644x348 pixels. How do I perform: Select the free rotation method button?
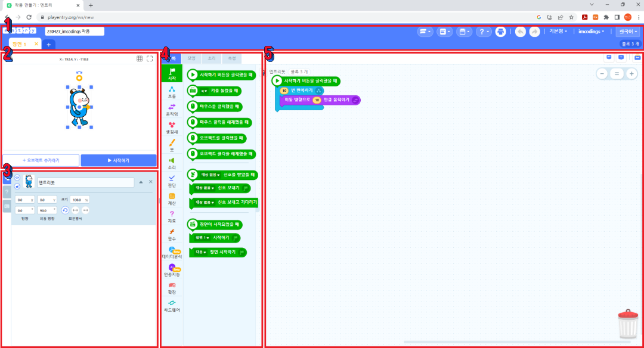65,210
